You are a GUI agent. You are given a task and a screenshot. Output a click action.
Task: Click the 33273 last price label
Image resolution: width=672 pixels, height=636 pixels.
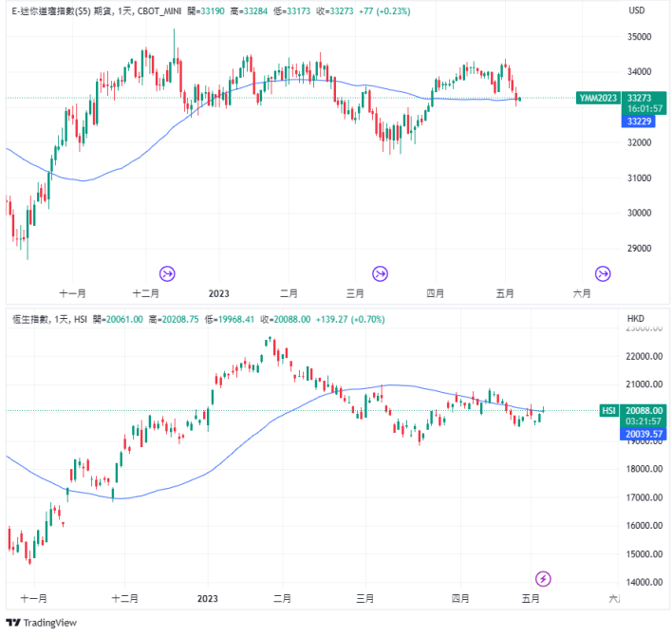[x=640, y=98]
